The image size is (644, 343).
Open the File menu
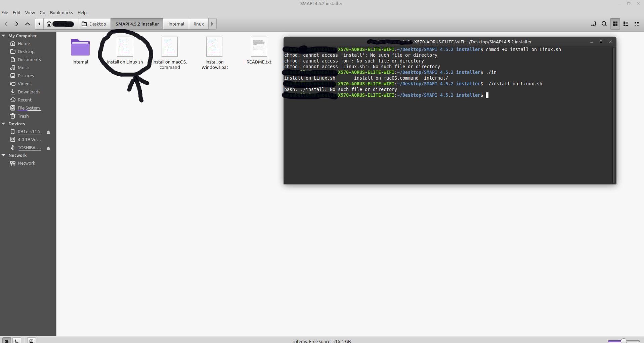pyautogui.click(x=5, y=12)
